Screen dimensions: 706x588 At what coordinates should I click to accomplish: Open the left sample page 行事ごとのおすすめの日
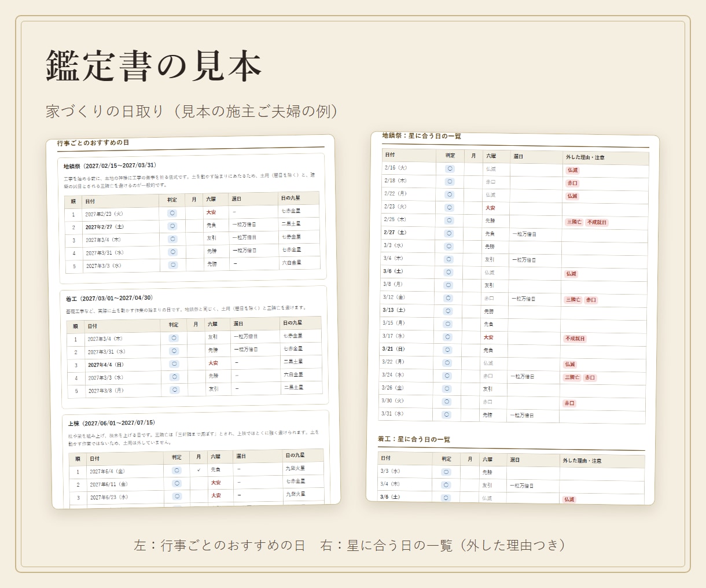[193, 321]
